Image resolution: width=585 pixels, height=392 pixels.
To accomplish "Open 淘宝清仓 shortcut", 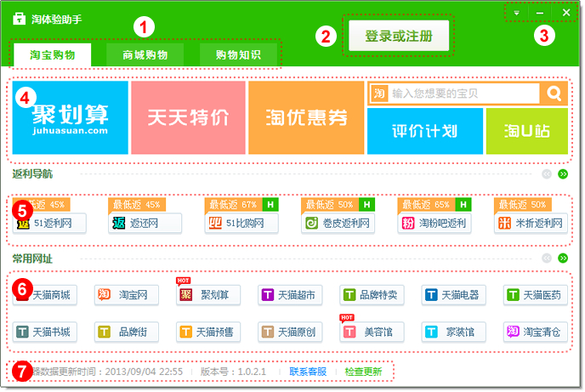I will (536, 332).
